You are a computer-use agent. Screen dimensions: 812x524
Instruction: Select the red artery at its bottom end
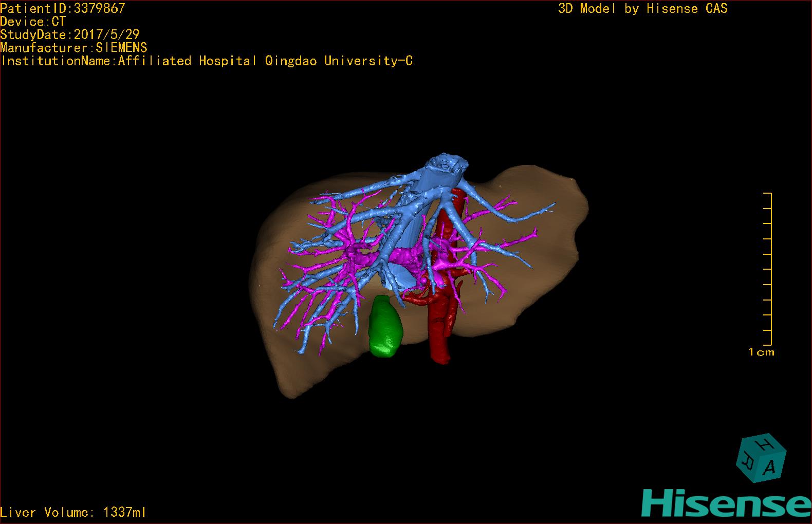click(x=440, y=354)
